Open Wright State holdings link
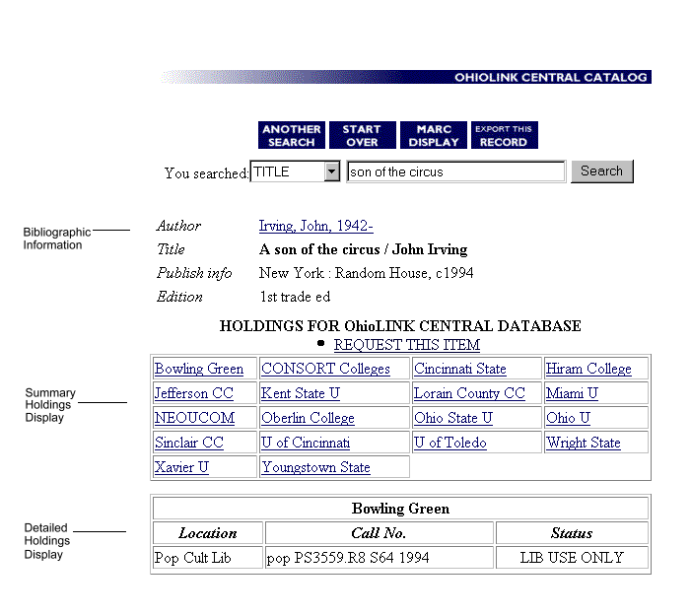This screenshot has width=691, height=616. 584,443
